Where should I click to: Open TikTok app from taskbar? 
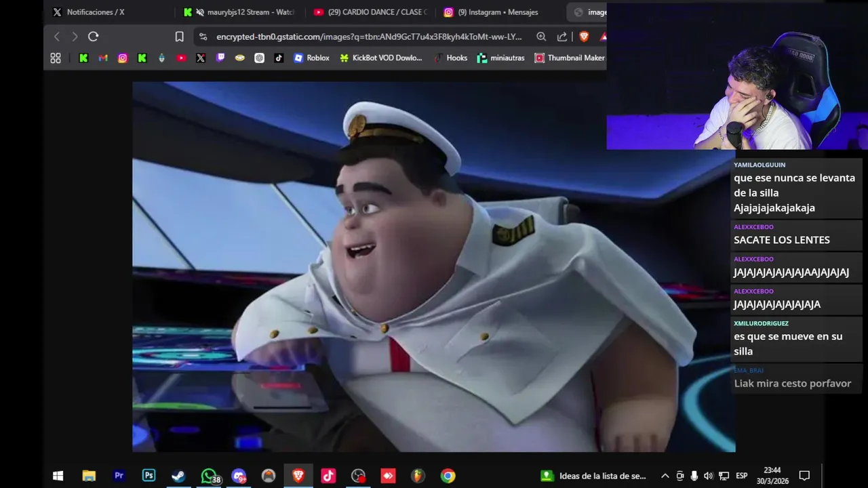coord(328,476)
